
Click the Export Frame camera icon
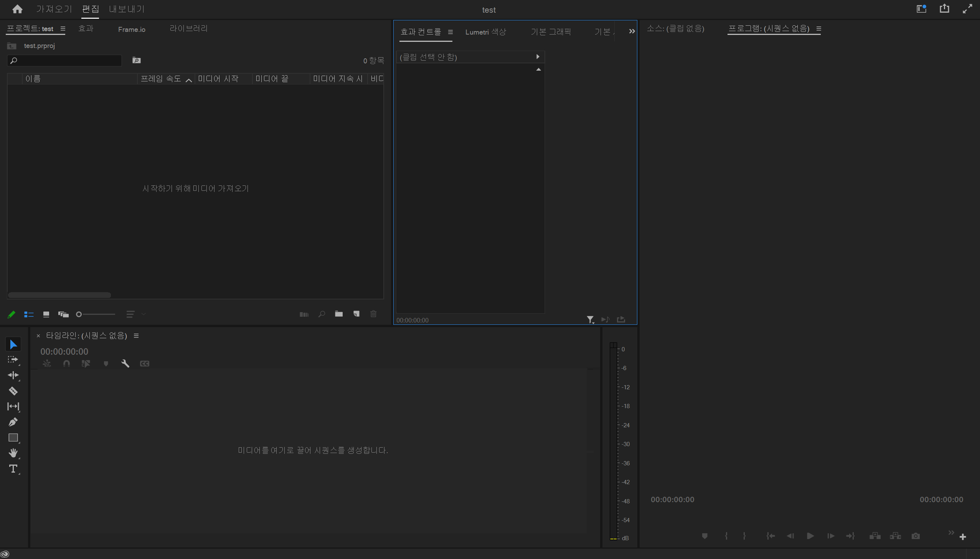tap(916, 536)
